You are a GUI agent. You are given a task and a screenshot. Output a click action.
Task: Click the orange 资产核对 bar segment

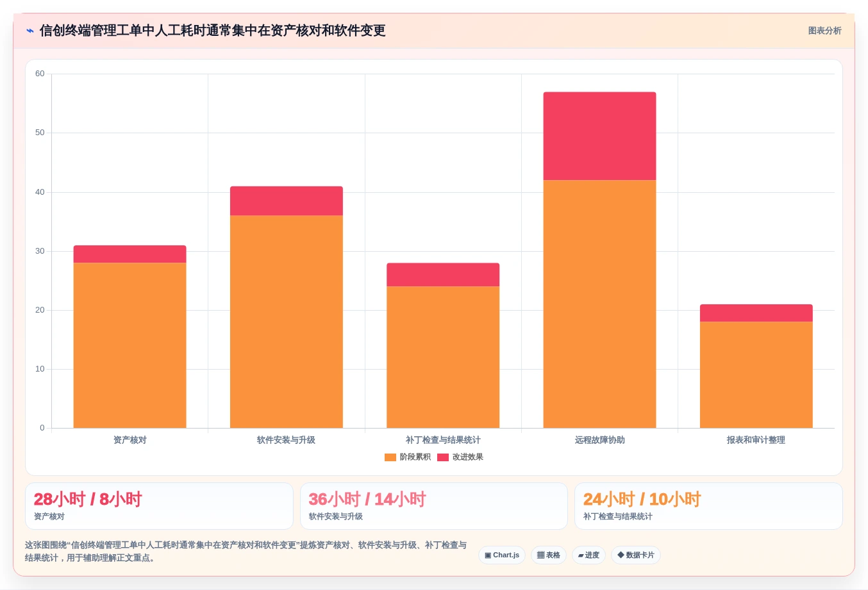[130, 345]
